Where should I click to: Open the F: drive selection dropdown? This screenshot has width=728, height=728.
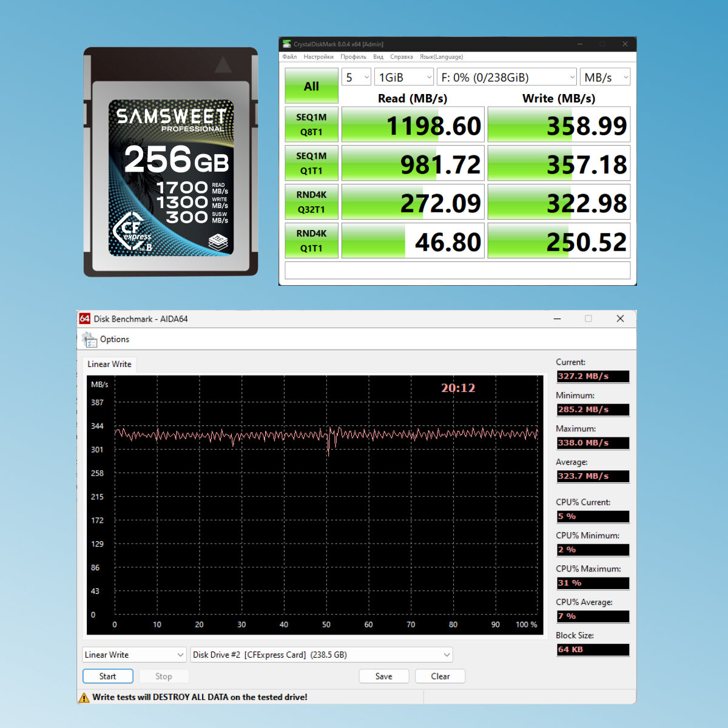pyautogui.click(x=507, y=77)
